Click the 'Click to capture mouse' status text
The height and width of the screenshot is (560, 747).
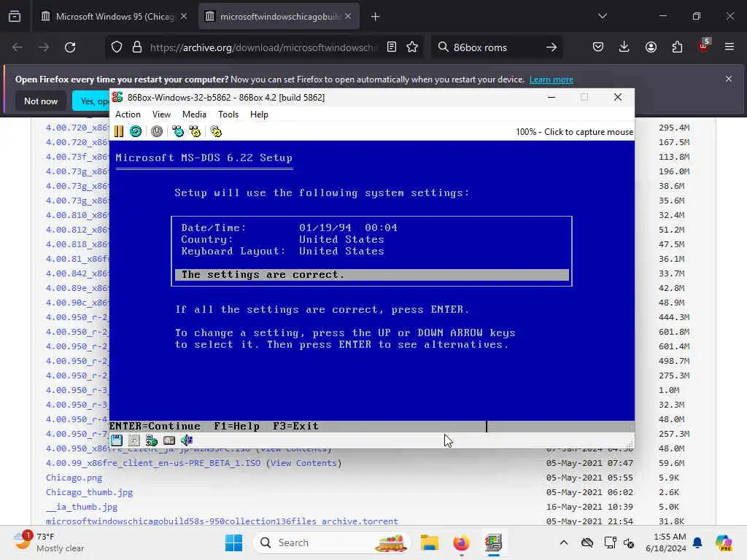589,132
